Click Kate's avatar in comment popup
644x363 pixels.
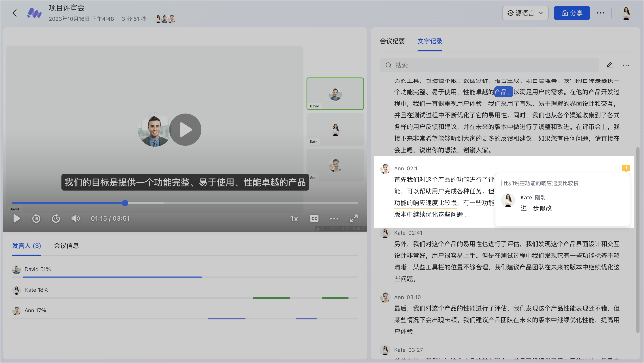(x=508, y=200)
